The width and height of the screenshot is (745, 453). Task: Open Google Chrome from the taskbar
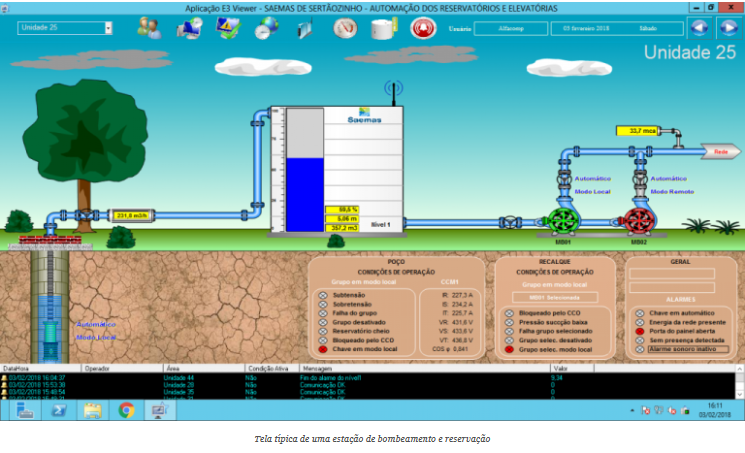pos(126,410)
